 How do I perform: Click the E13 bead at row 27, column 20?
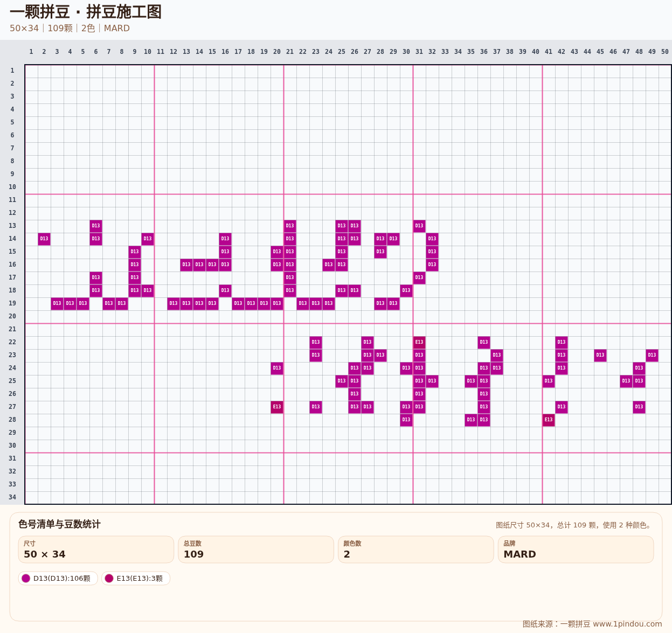tap(277, 407)
